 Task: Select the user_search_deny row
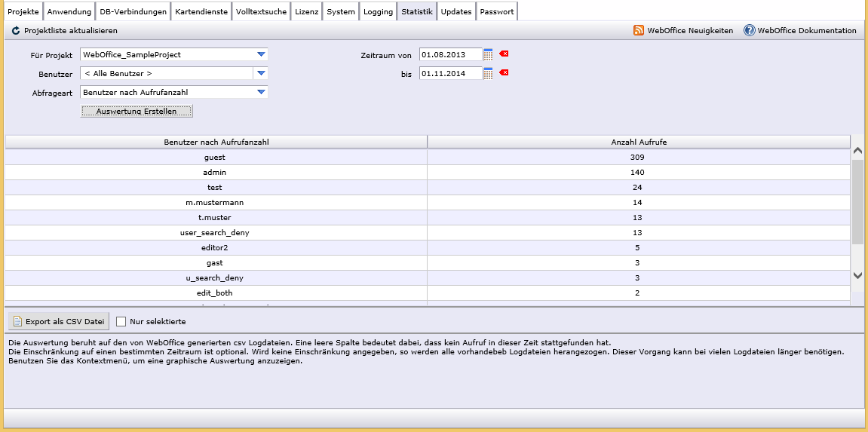click(428, 232)
